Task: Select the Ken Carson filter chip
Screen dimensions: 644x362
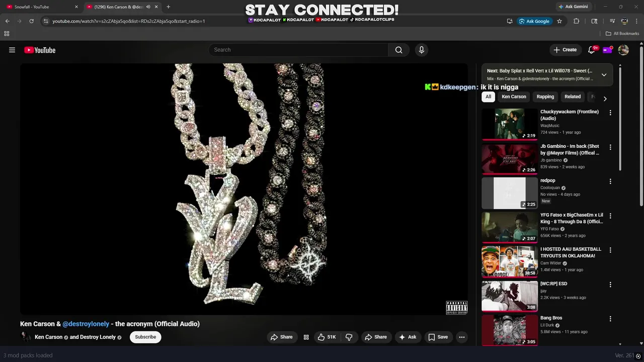Action: (514, 97)
